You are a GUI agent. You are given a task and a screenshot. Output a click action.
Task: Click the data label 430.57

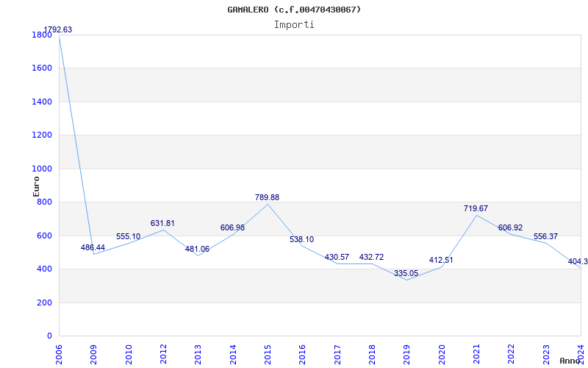337,257
